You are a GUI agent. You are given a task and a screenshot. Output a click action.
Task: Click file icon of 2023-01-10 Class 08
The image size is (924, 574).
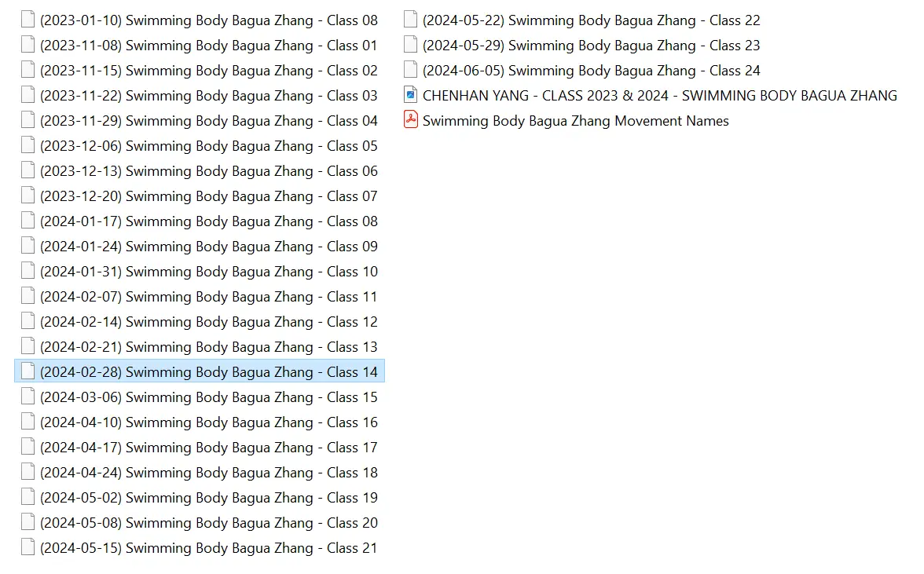coord(27,20)
